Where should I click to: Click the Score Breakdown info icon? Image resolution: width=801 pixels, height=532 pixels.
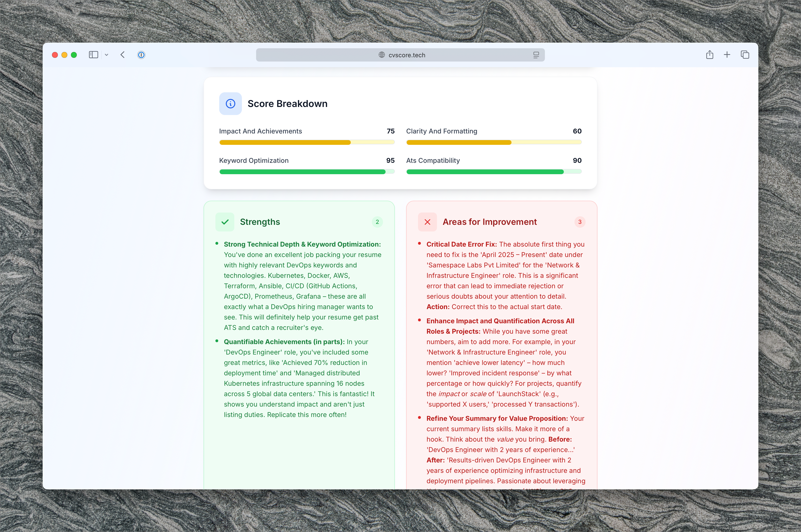pyautogui.click(x=230, y=103)
